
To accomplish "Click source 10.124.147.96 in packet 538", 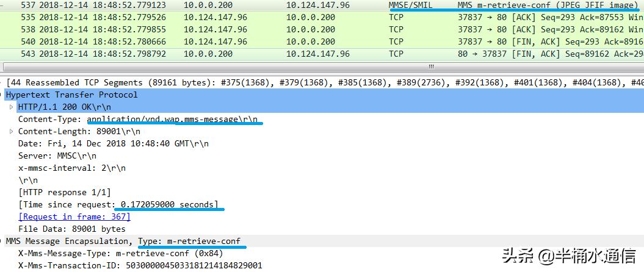I will pos(215,29).
